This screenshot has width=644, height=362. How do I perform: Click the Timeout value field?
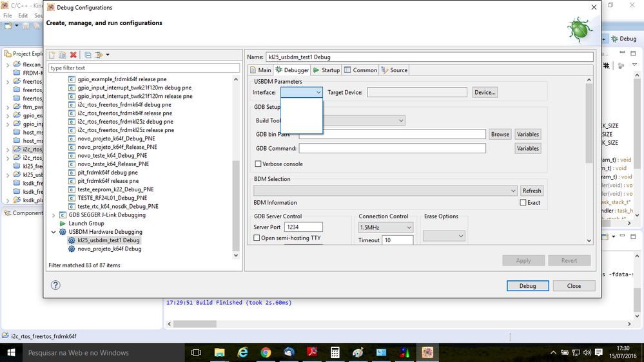click(397, 240)
